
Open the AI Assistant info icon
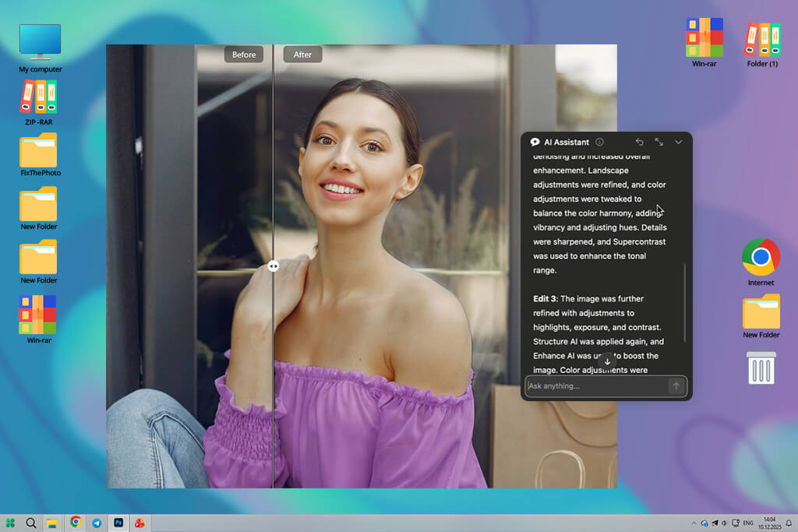tap(599, 142)
